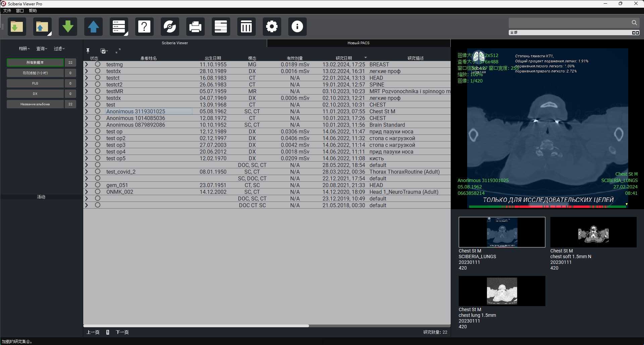Toggle status circle for Anonimous 1014085036
644x345 pixels.
pyautogui.click(x=98, y=118)
